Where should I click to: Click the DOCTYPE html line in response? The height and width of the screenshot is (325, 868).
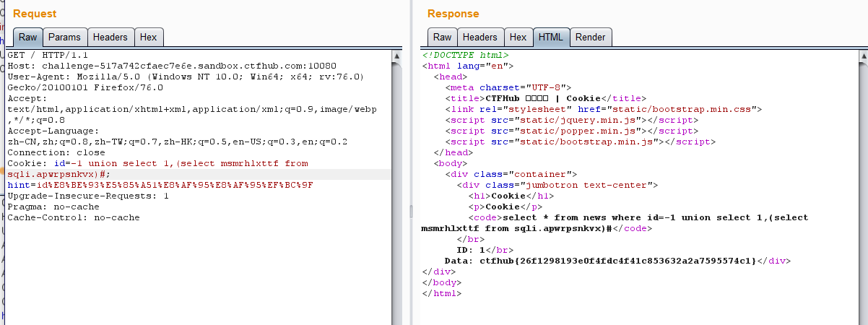click(x=465, y=55)
